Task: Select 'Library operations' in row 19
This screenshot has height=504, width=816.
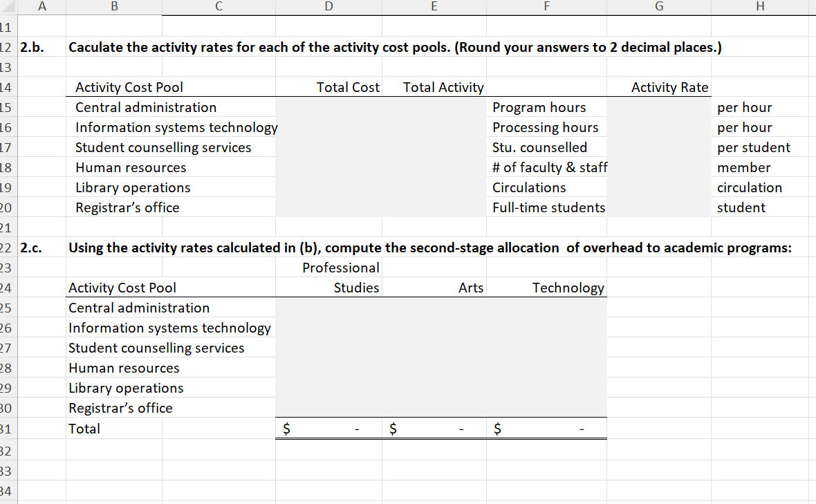Action: tap(133, 188)
